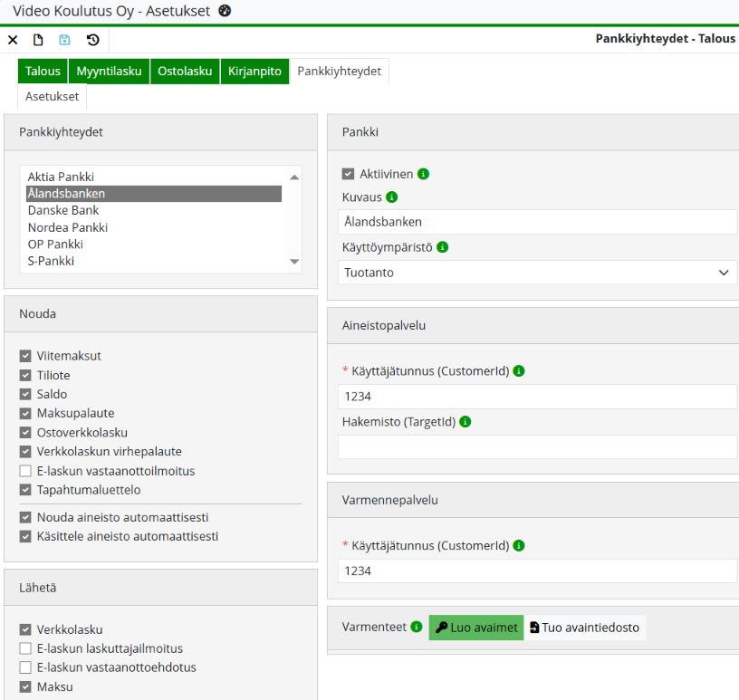Click the history revert icon
Viewport: 739px width, 700px height.
click(92, 40)
